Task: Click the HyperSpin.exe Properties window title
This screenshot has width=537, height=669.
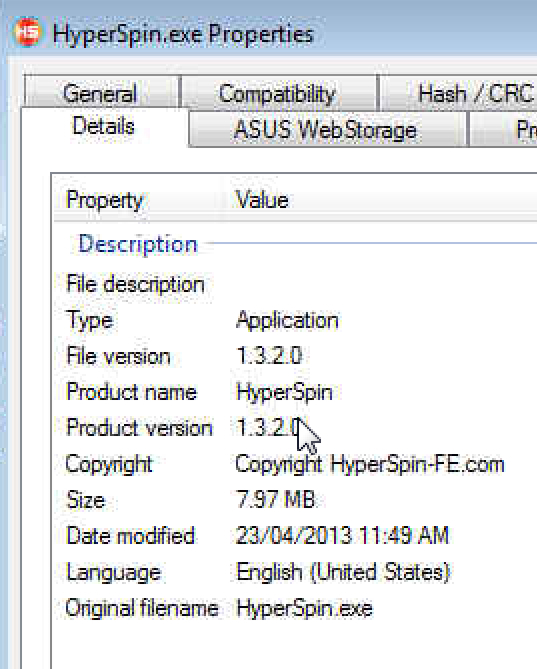Action: 183,35
